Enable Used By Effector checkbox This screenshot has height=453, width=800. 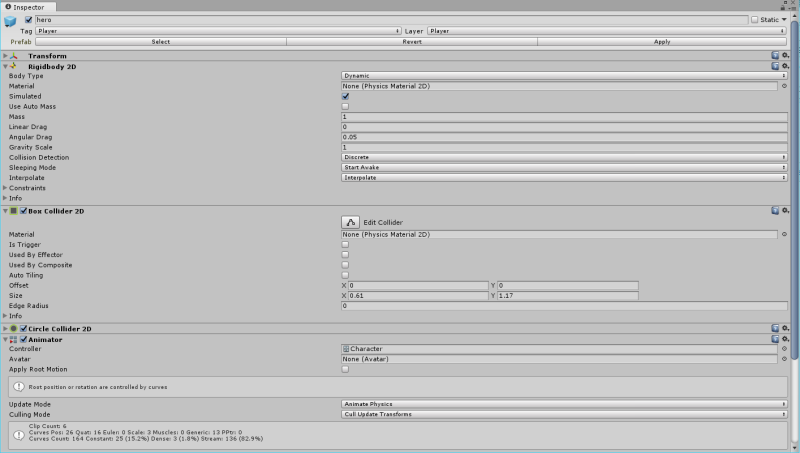pyautogui.click(x=345, y=255)
